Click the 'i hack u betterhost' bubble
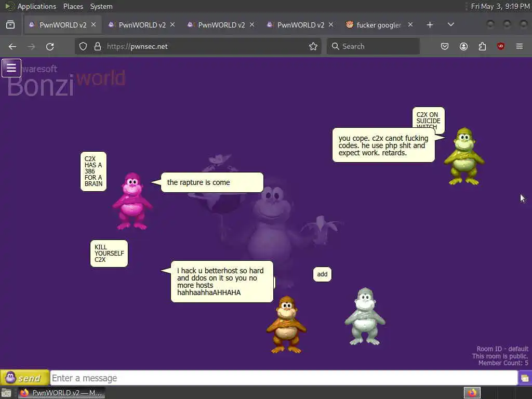 coord(222,282)
